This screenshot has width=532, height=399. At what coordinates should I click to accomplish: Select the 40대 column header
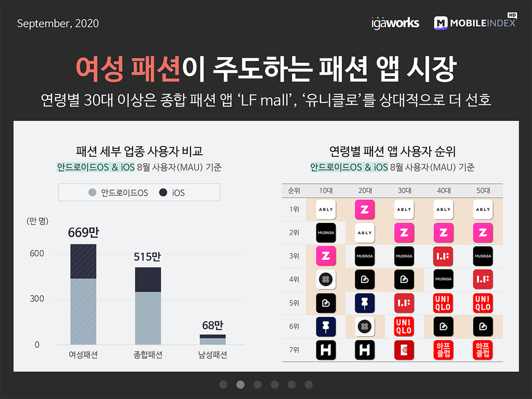click(444, 191)
